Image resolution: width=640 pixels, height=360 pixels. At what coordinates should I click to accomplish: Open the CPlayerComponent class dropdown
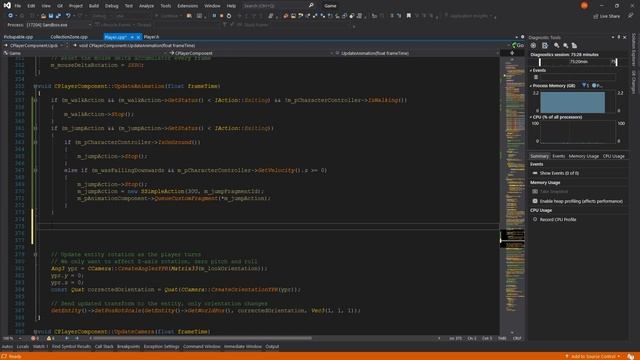[x=251, y=53]
